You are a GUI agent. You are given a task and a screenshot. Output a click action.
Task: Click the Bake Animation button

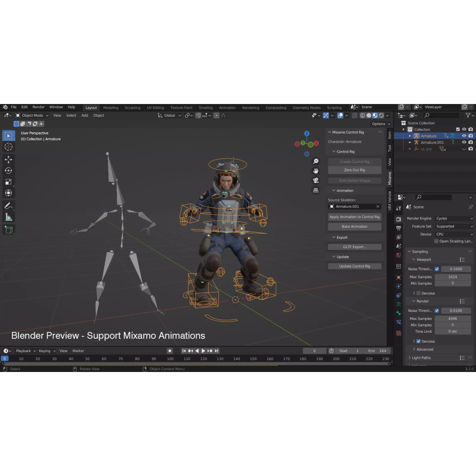point(354,227)
